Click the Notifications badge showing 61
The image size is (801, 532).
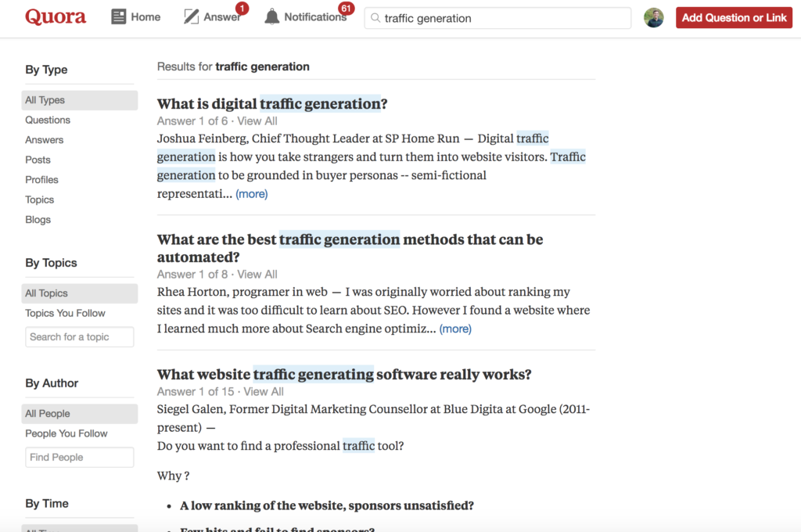point(347,8)
